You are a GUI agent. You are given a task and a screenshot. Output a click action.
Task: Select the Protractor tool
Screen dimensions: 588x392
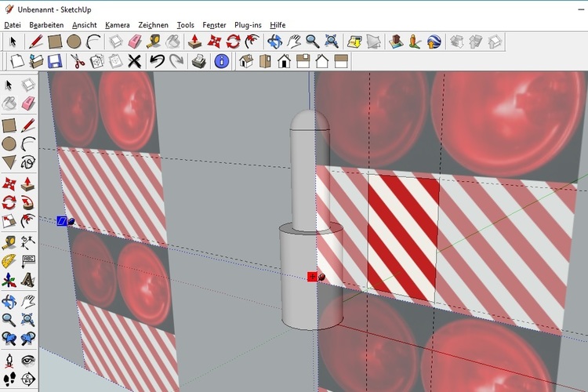9,261
